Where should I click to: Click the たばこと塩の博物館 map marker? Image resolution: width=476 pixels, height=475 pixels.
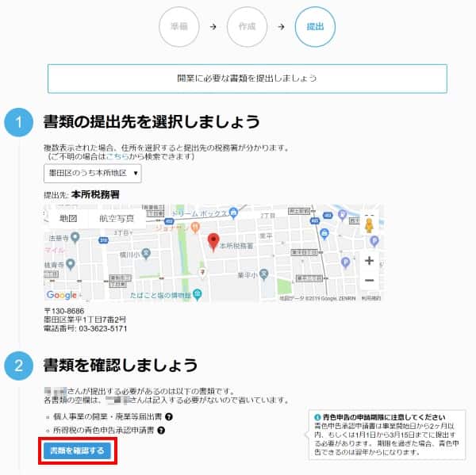coord(196,294)
